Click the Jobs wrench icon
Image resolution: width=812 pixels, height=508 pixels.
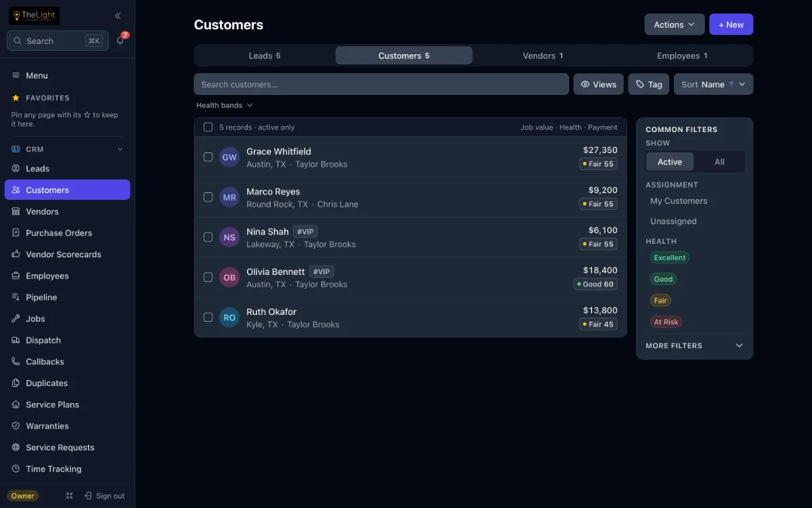[16, 319]
